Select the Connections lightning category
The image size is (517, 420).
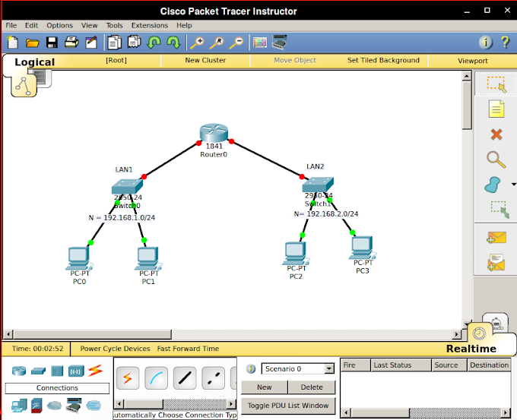pos(95,371)
